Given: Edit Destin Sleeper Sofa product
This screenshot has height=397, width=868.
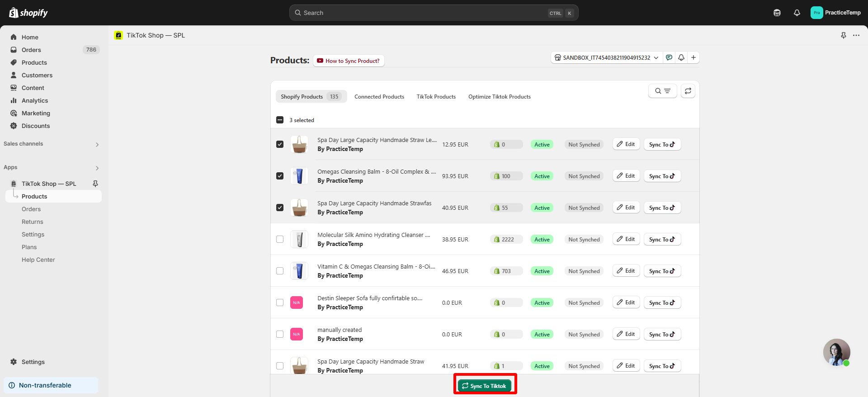Looking at the screenshot, I should 626,302.
